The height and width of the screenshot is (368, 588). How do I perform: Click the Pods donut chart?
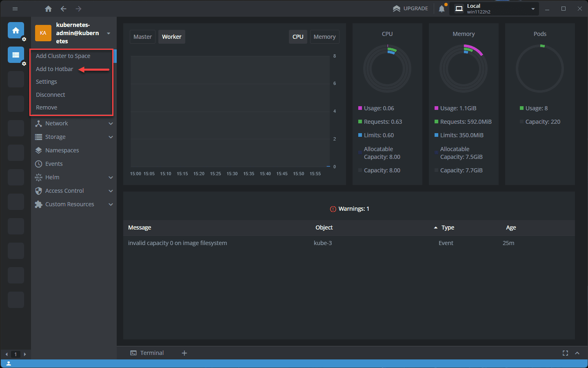[540, 69]
